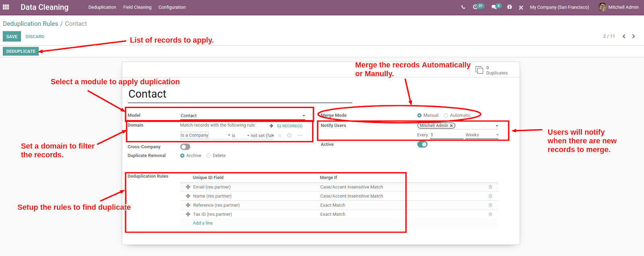Open the Model dropdown arrow
This screenshot has width=644, height=256.
pyautogui.click(x=304, y=116)
